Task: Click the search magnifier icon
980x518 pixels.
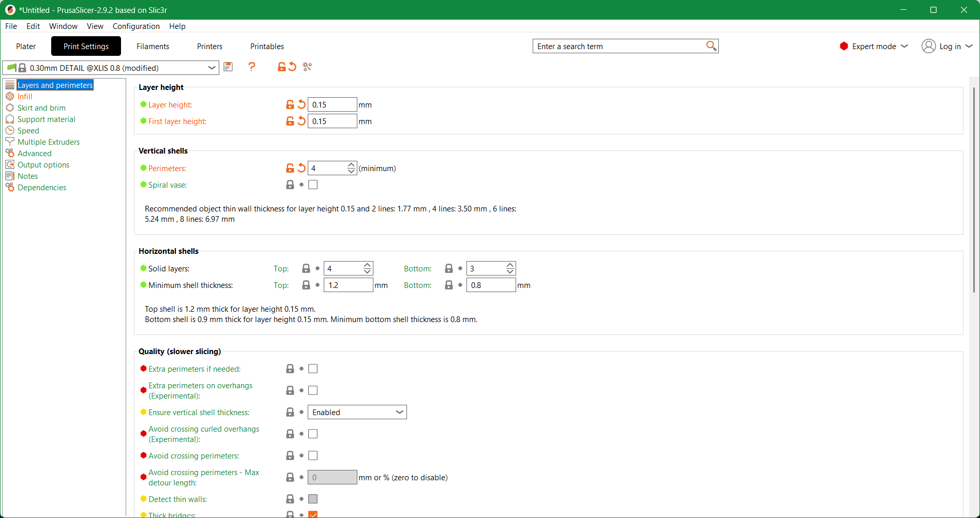Action: coord(711,46)
